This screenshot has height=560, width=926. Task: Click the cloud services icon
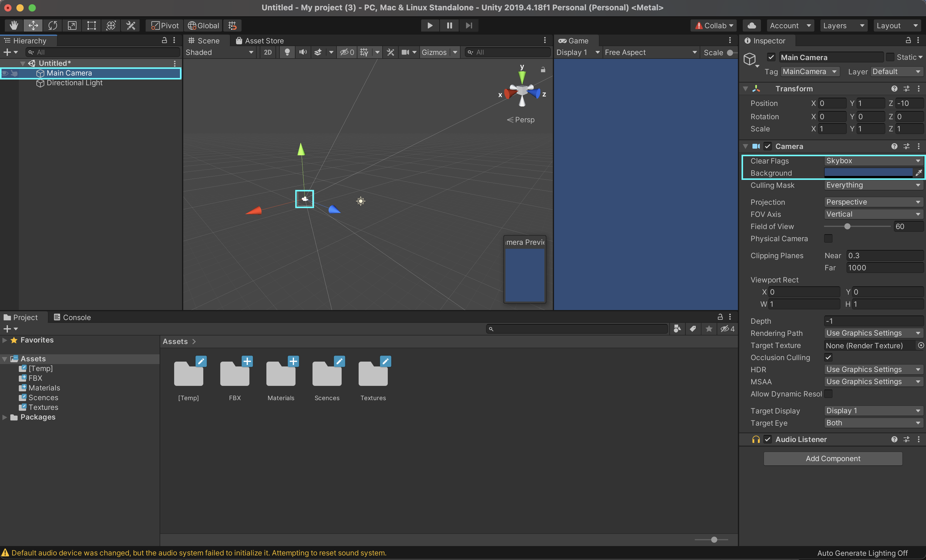[x=752, y=25]
